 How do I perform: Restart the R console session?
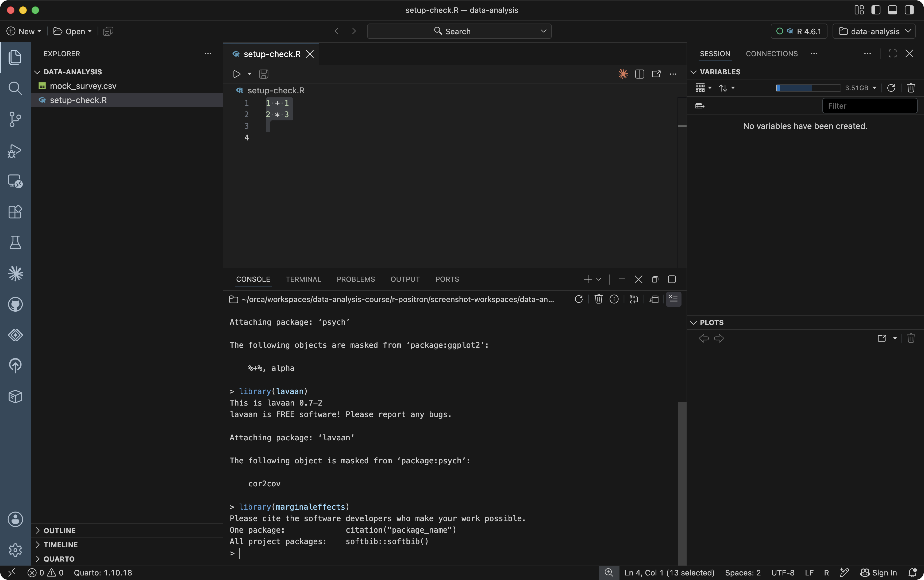(x=579, y=299)
